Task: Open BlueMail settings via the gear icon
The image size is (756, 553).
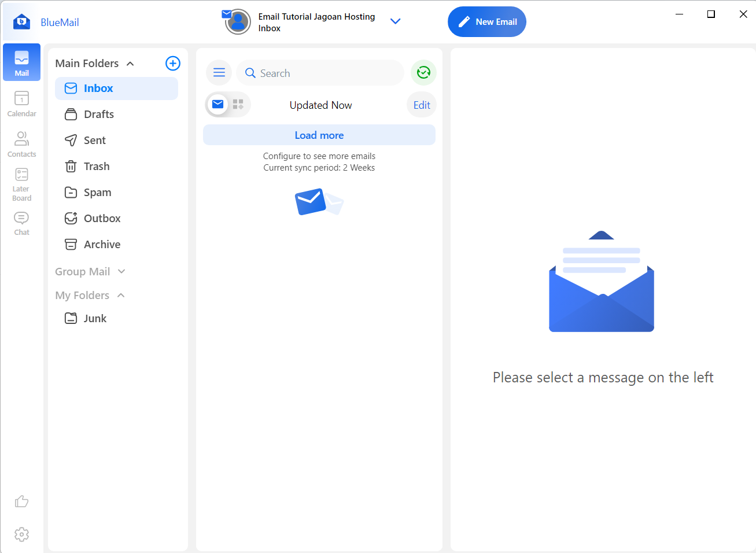Action: (x=21, y=534)
